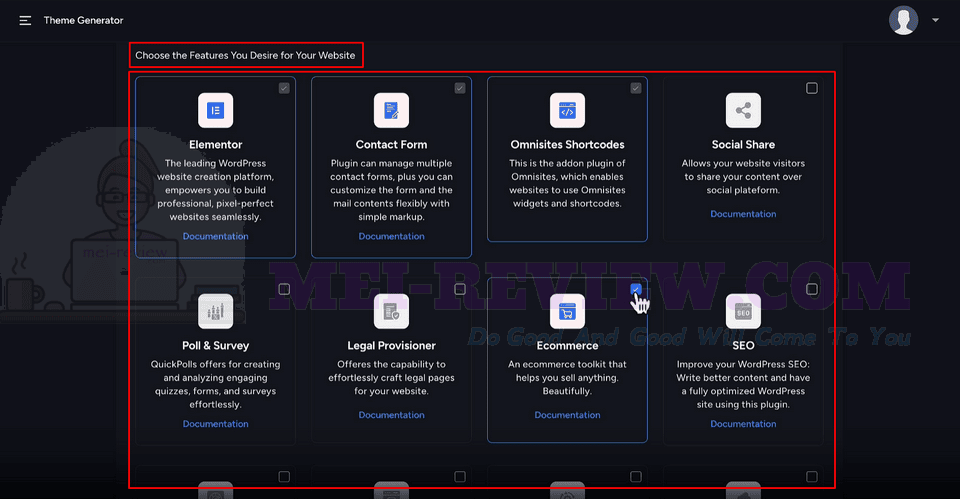Click the Elementor feature icon
Screen dimensions: 960x499
tap(216, 110)
